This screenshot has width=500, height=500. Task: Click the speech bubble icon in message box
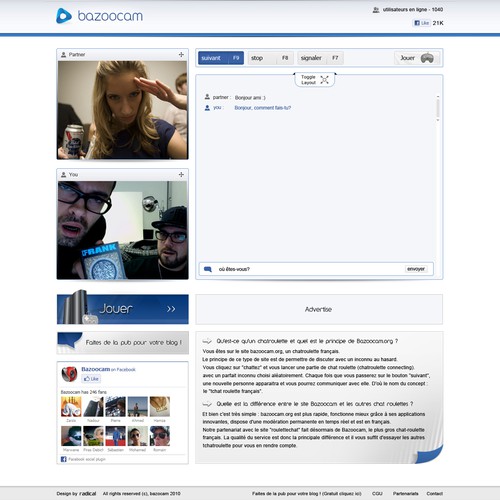pyautogui.click(x=208, y=269)
